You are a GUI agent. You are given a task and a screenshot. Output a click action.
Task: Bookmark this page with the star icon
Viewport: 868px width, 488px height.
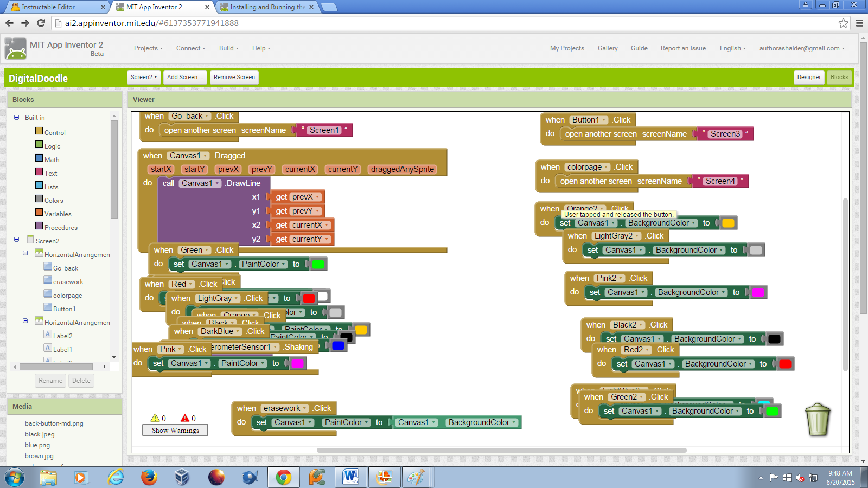[x=843, y=23]
